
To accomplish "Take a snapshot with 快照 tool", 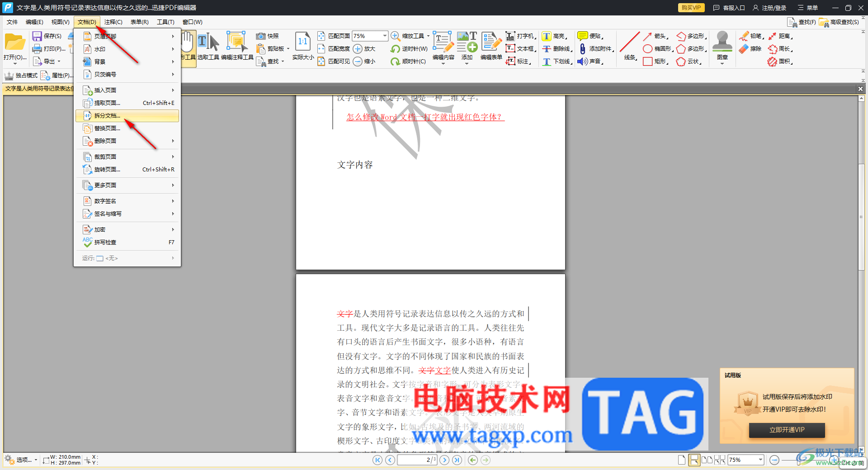I will pos(267,36).
